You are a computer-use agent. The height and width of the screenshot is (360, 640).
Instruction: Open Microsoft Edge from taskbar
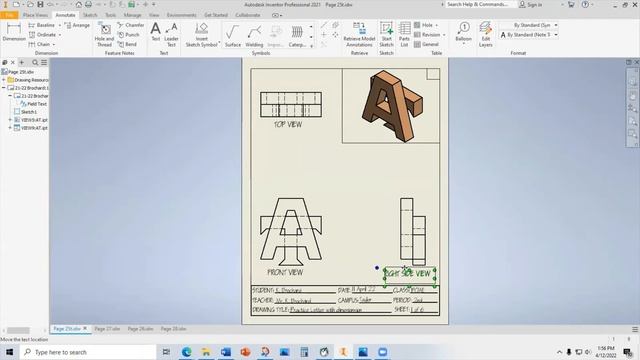(187, 352)
